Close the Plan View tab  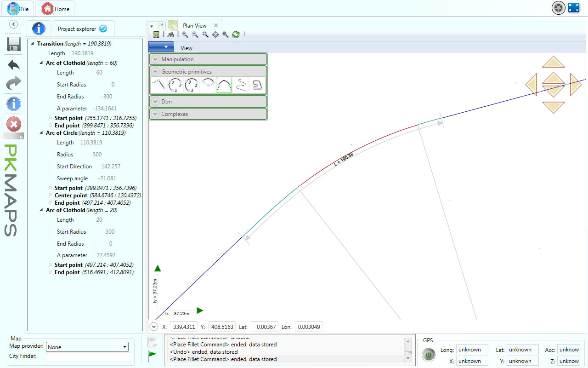point(216,25)
